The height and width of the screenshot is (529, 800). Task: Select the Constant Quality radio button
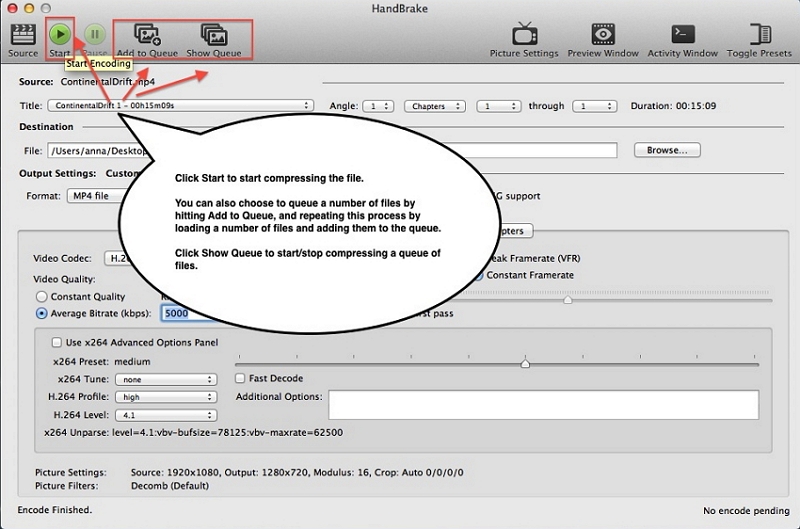tap(41, 297)
